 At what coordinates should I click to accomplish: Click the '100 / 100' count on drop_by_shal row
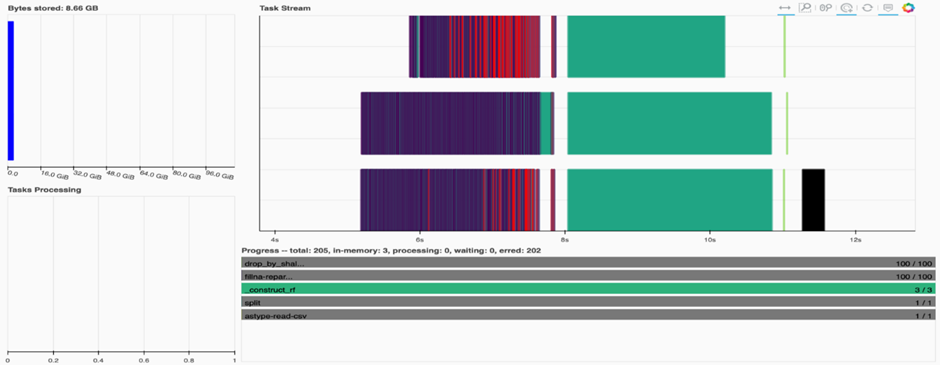point(914,264)
